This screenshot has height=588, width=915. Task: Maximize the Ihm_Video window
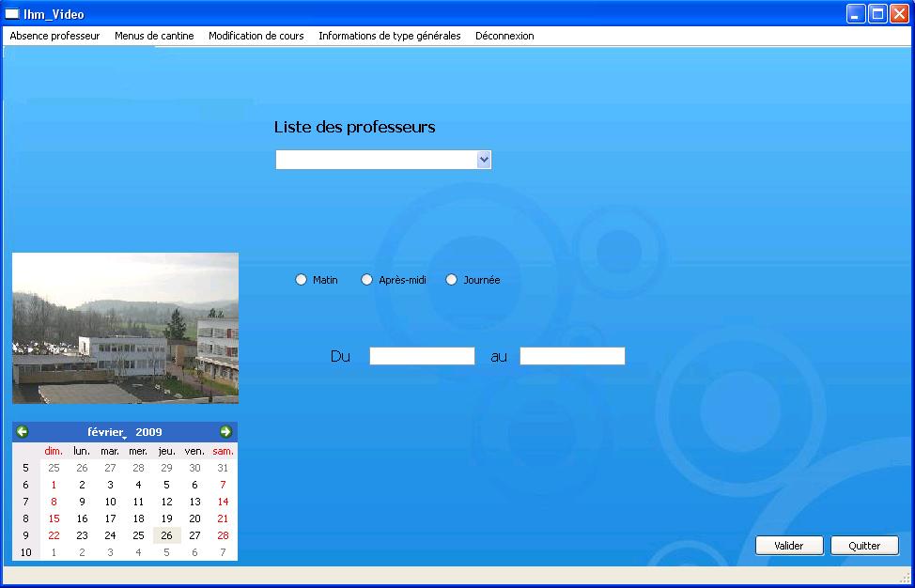(877, 13)
